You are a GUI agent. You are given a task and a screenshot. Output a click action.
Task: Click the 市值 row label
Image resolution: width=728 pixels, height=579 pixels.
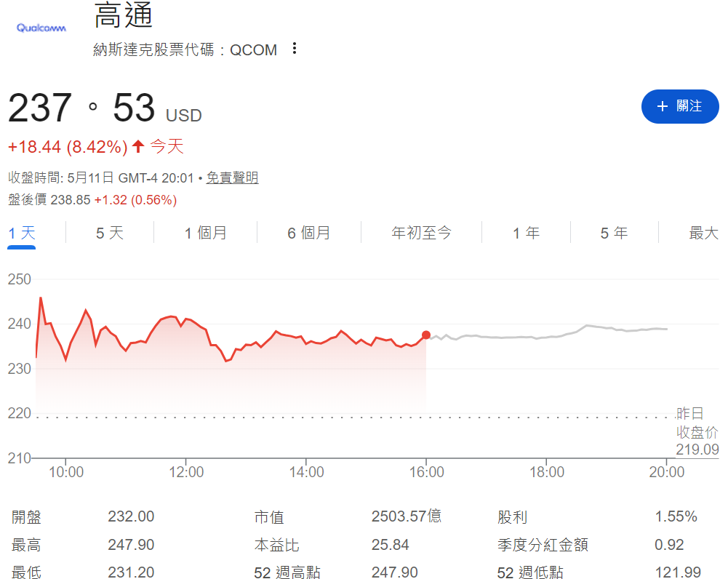click(x=269, y=516)
